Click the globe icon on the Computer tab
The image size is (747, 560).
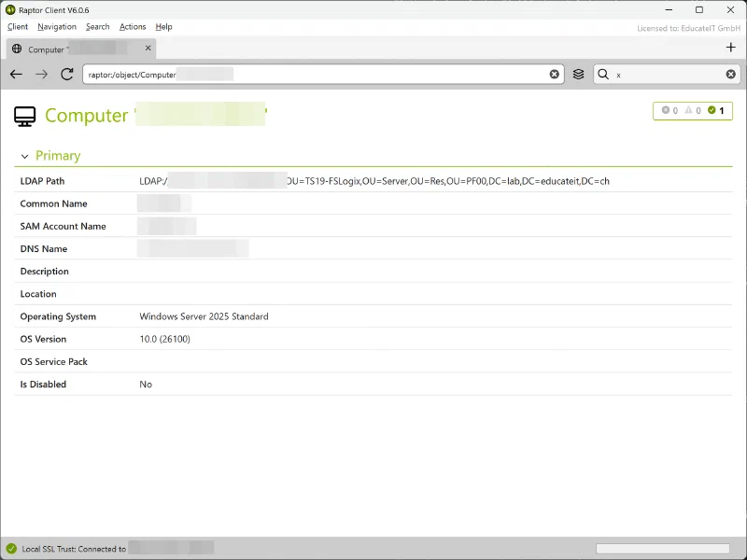coord(17,49)
